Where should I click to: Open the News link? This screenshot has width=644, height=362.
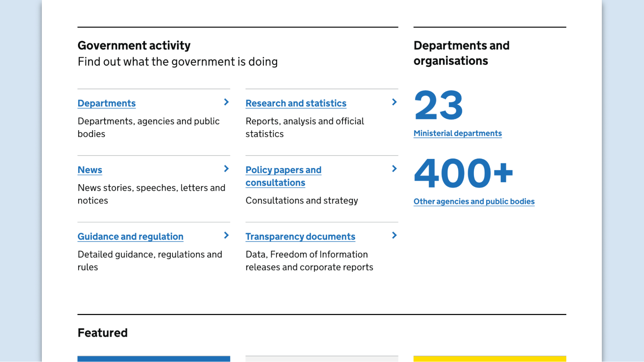click(x=90, y=170)
